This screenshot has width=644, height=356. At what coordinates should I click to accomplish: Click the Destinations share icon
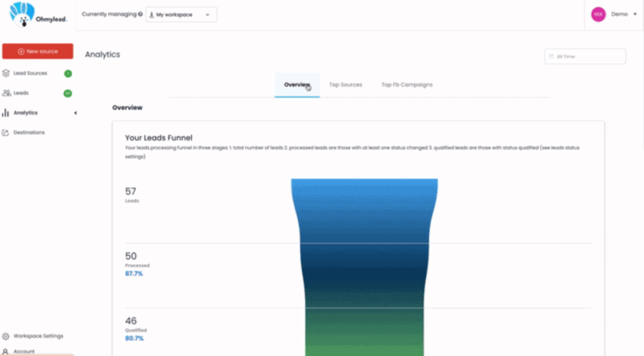(5, 132)
